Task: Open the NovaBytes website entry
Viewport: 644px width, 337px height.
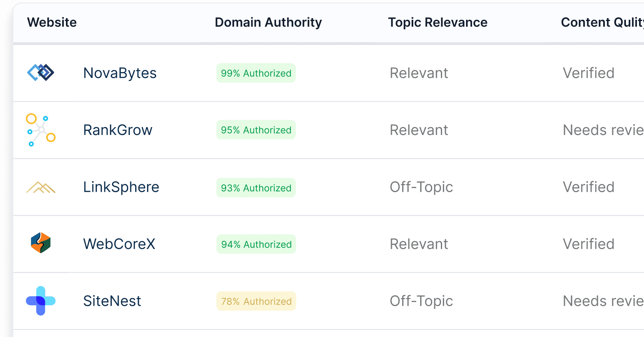Action: pos(120,73)
